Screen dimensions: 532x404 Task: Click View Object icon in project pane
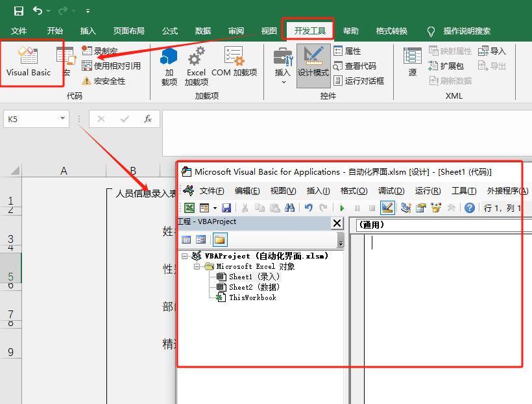pyautogui.click(x=201, y=240)
